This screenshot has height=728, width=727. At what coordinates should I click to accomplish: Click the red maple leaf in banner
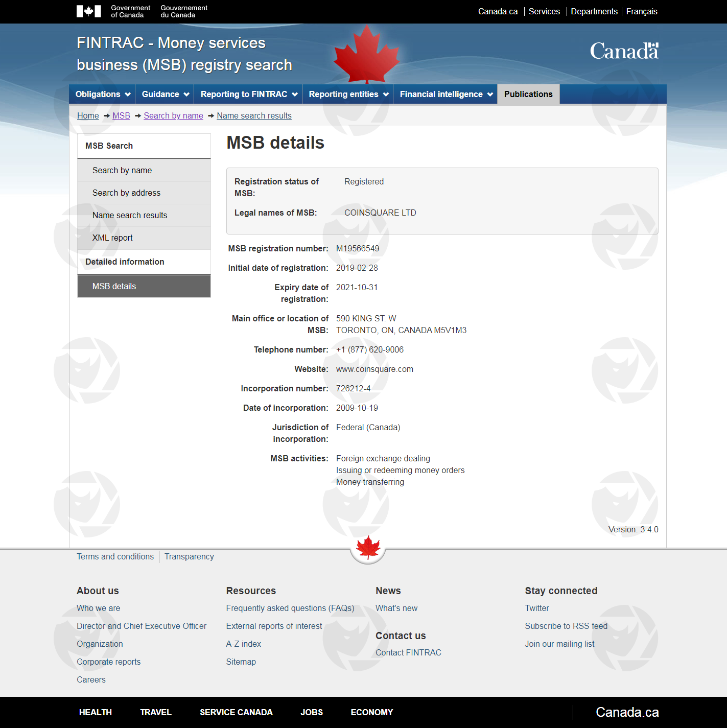click(366, 55)
